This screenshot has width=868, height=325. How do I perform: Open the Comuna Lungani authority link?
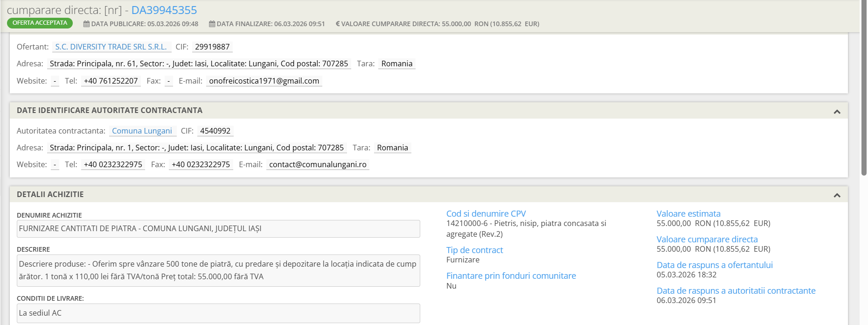[x=142, y=131]
